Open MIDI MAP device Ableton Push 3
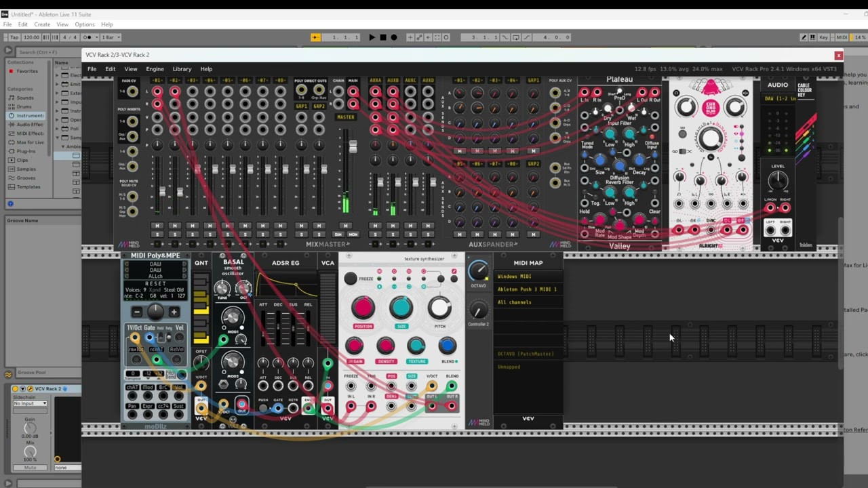The width and height of the screenshot is (868, 488). [528, 289]
